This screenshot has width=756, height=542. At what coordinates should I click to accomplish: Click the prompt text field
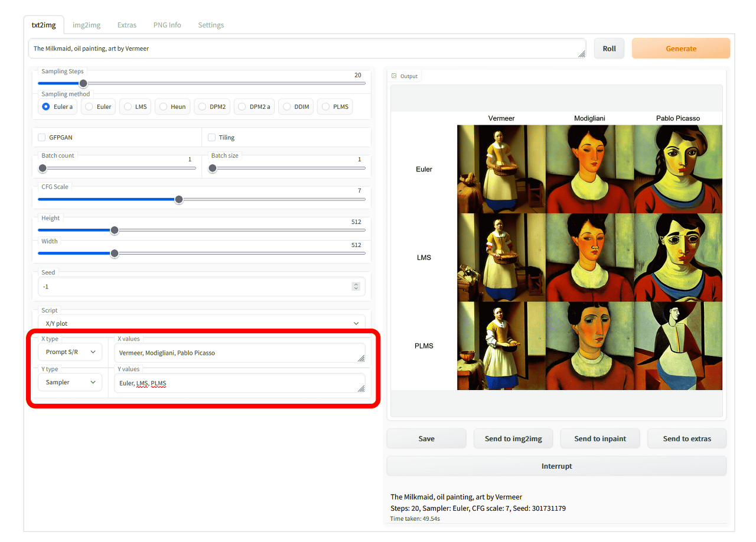coord(307,48)
